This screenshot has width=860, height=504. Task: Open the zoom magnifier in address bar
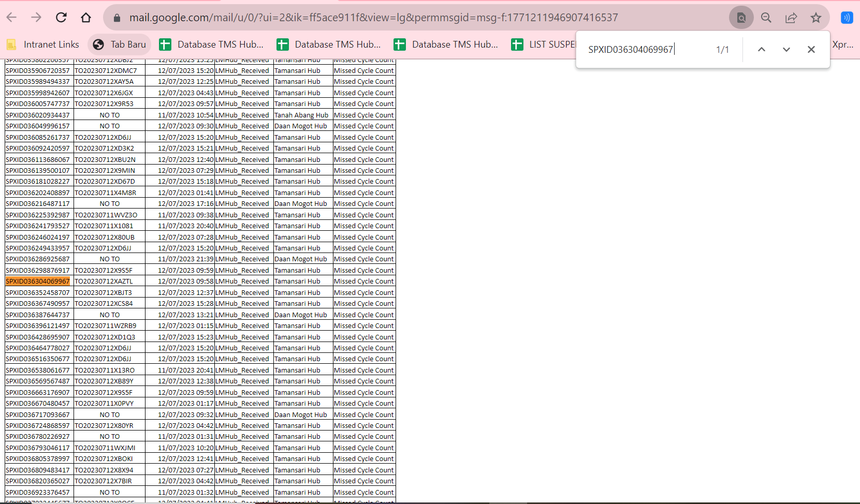click(766, 18)
